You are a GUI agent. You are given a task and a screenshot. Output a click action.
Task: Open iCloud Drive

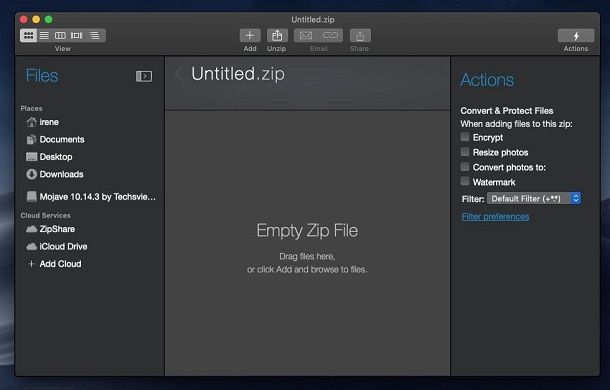(56, 246)
